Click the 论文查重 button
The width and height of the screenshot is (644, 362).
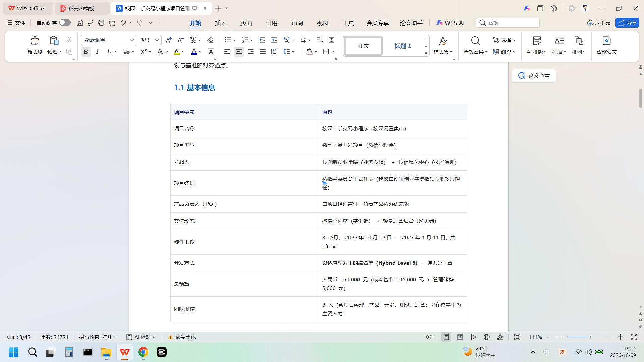pos(534,76)
